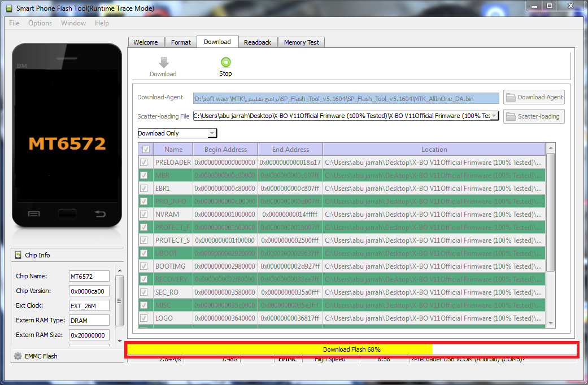Click the Scatter-loading folder icon

click(511, 117)
